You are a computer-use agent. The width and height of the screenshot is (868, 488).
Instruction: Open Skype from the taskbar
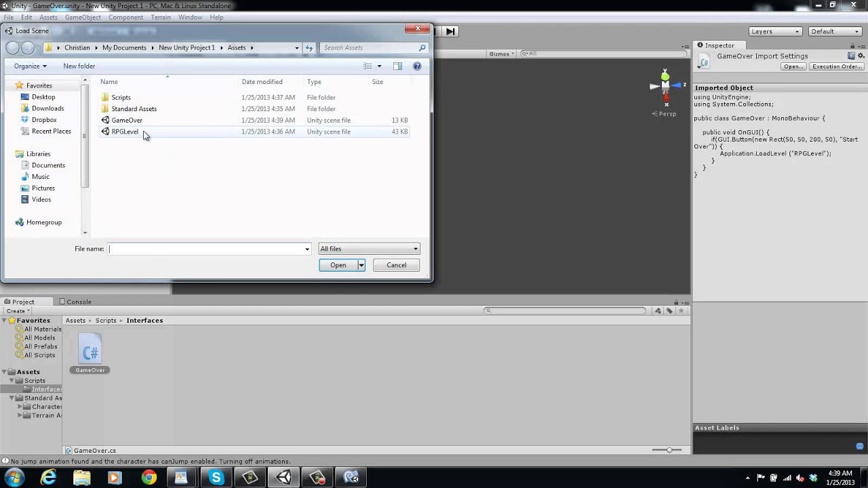216,478
